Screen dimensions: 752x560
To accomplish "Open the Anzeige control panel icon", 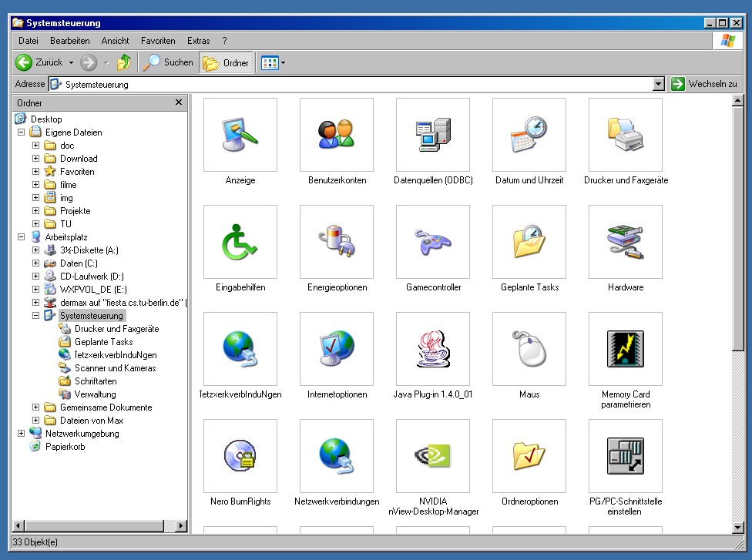I will click(x=240, y=135).
